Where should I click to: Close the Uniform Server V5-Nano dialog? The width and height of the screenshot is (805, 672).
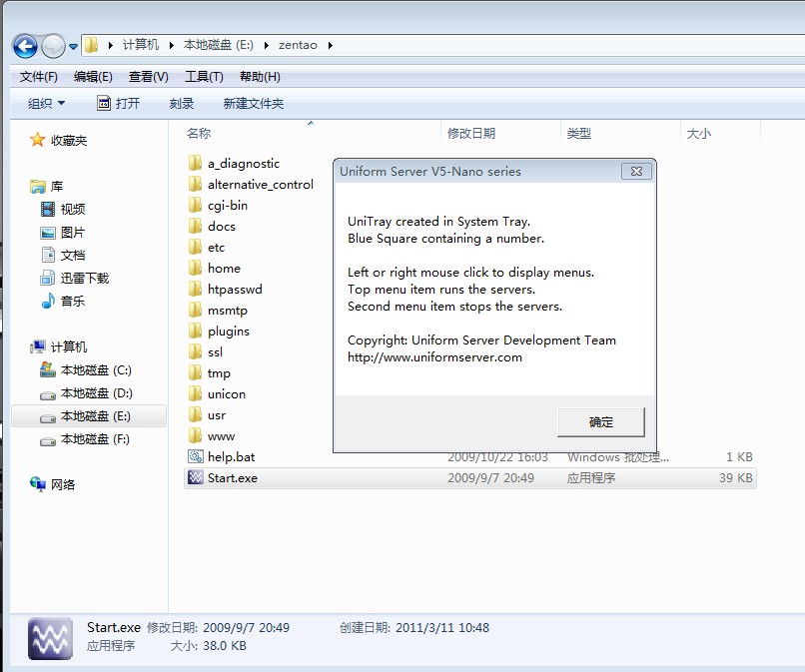point(636,172)
